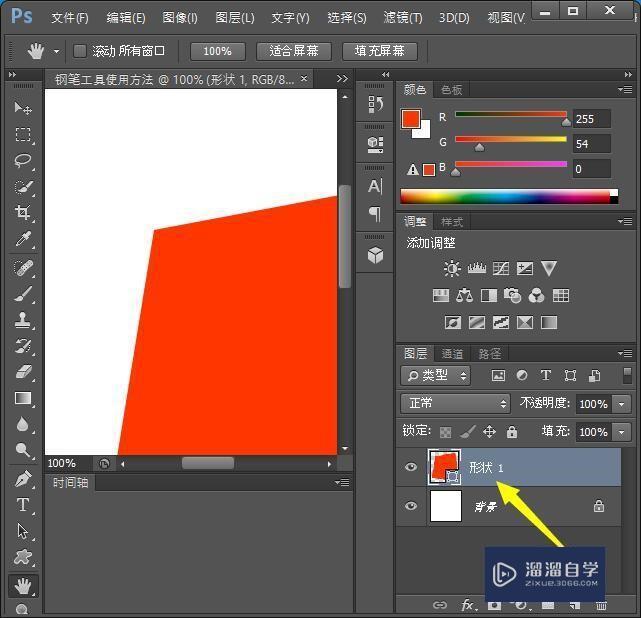This screenshot has width=641, height=618.
Task: Select the Eyedropper tool
Action: [23, 239]
